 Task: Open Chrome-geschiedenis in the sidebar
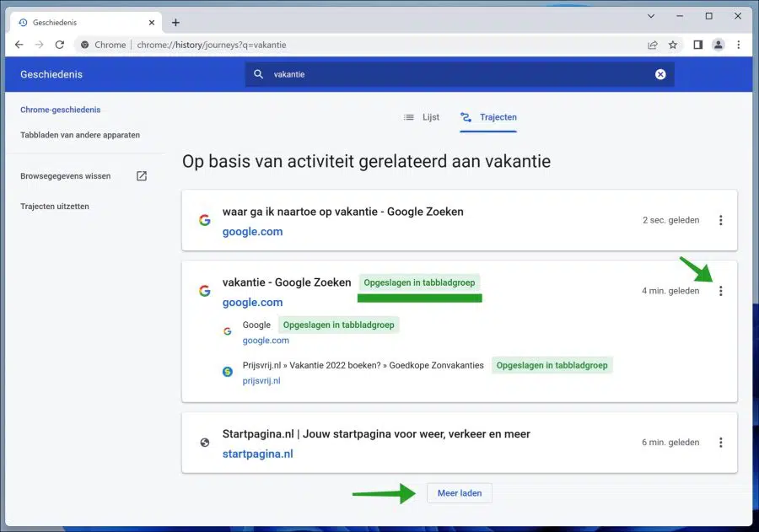click(x=61, y=110)
